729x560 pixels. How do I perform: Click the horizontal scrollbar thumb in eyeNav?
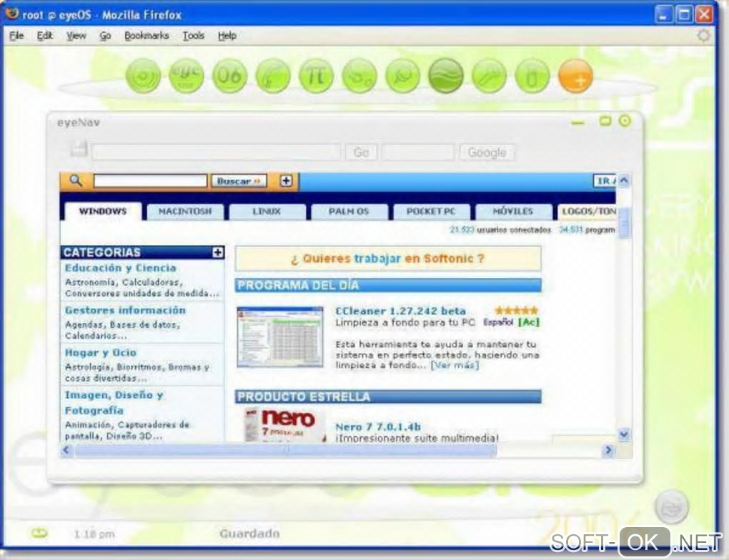coord(286,450)
